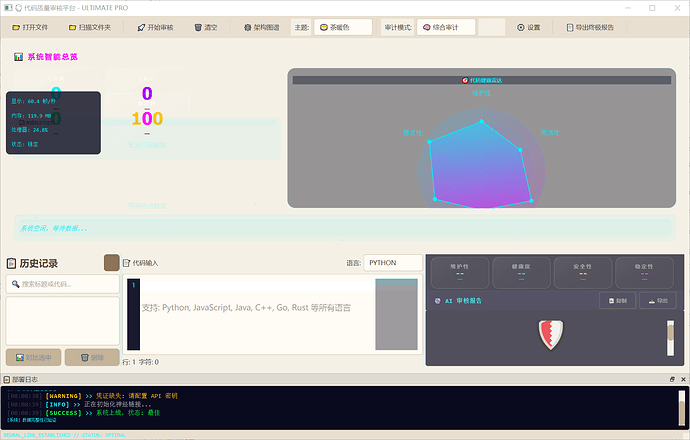Click the brown square button beside 历史记录
Image resolution: width=690 pixels, height=440 pixels.
click(x=111, y=263)
